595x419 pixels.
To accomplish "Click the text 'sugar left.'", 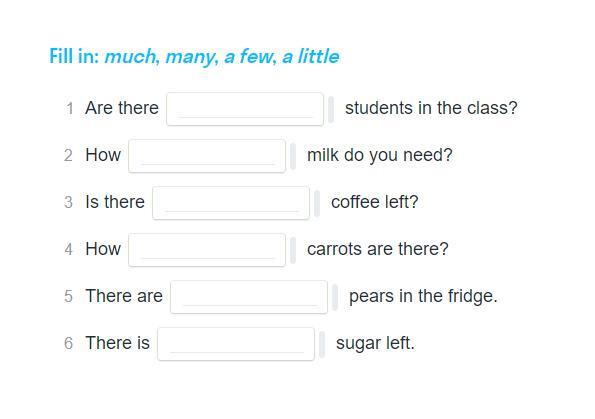I will (375, 343).
